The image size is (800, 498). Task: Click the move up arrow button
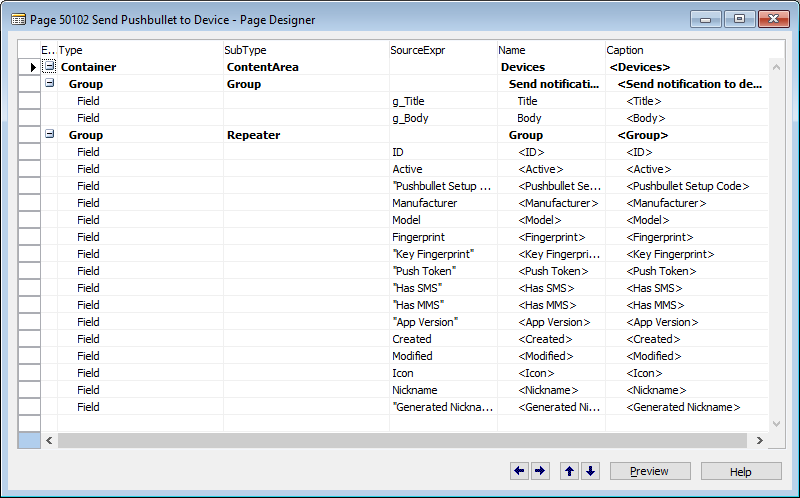(569, 471)
